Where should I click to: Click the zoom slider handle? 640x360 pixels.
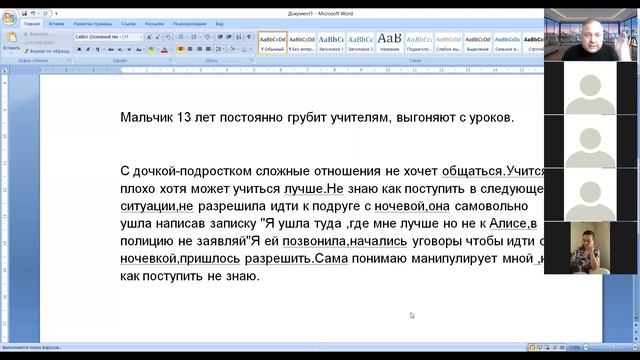point(613,347)
